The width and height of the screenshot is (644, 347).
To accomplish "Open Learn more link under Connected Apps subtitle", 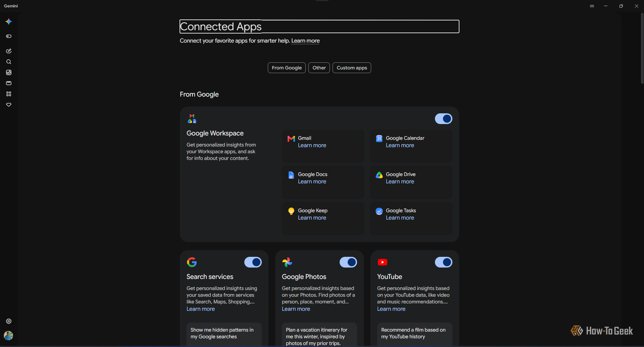I will tap(305, 41).
